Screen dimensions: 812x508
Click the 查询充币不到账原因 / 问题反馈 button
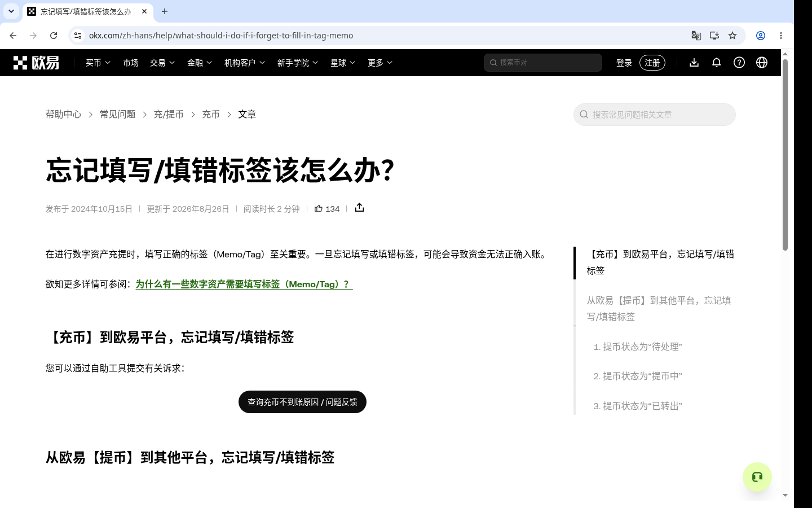[x=302, y=402]
